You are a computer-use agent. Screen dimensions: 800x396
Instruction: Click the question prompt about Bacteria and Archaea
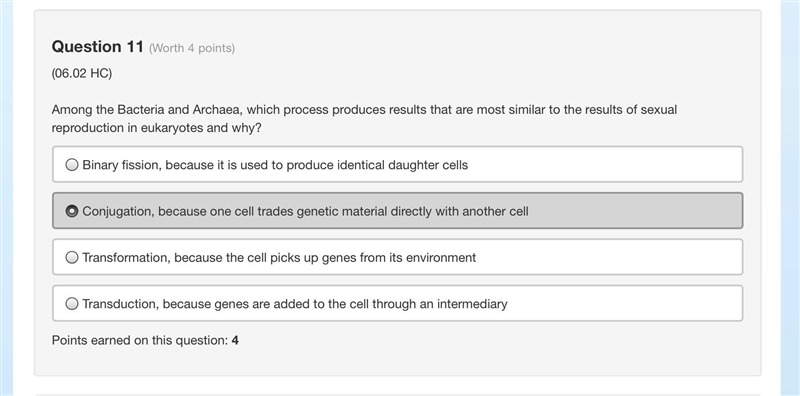click(x=364, y=119)
